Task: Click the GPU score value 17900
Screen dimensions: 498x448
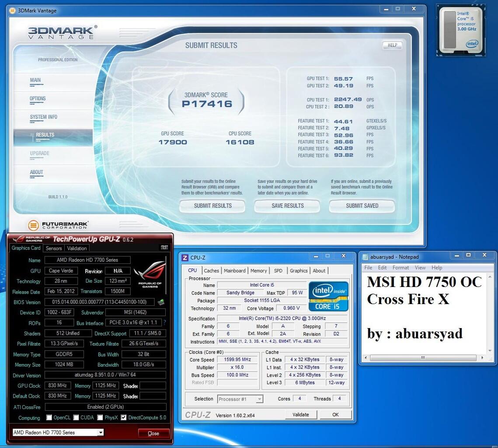Action: [173, 142]
